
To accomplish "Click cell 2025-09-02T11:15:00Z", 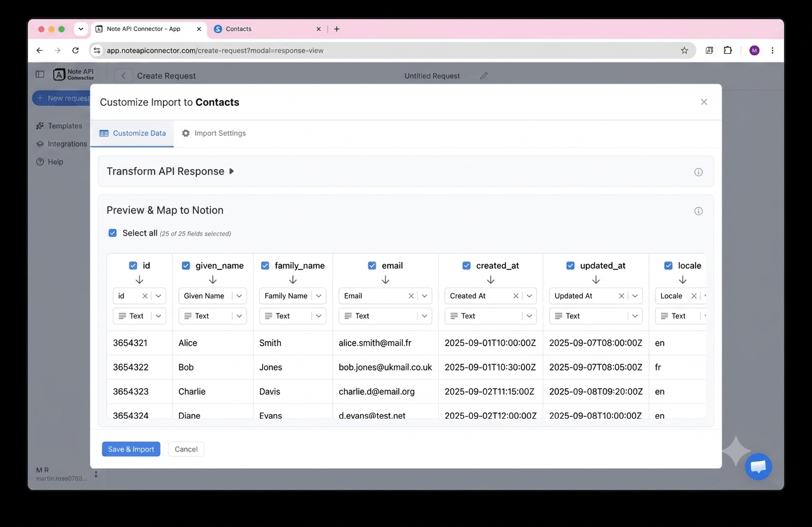I will 490,391.
